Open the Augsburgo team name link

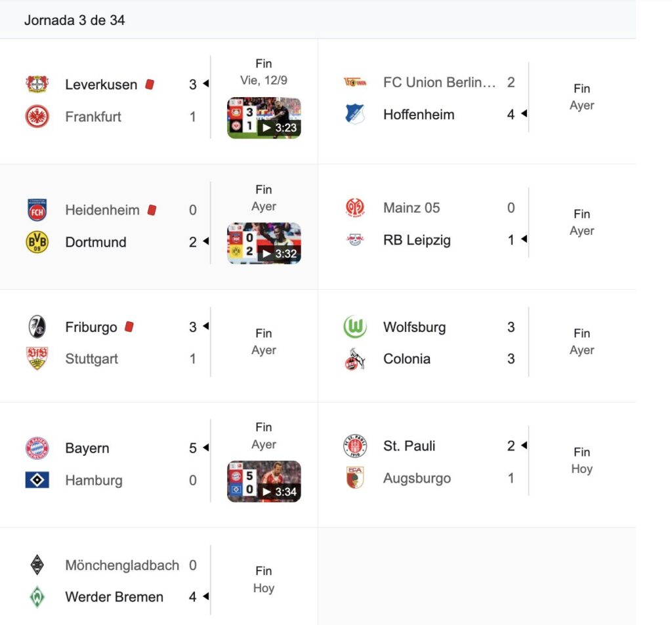coord(417,478)
